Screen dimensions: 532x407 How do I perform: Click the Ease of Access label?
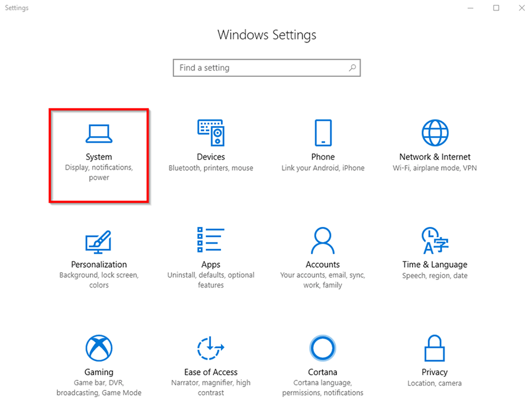210,372
